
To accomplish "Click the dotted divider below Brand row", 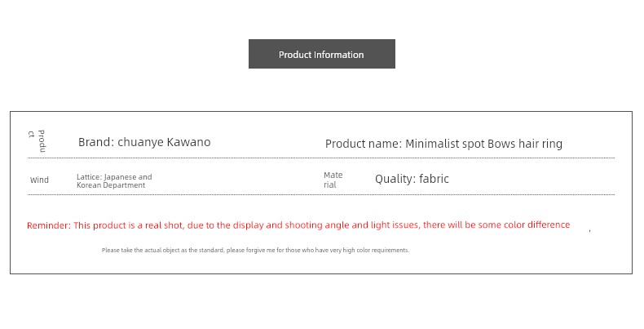I will pos(321,158).
